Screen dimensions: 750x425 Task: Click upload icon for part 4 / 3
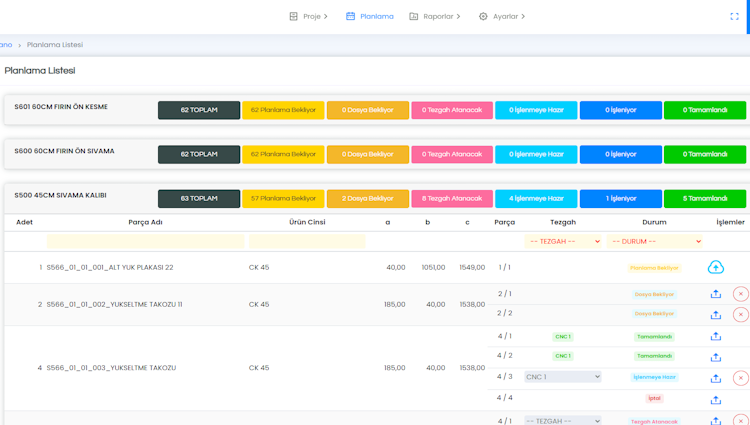pos(716,378)
